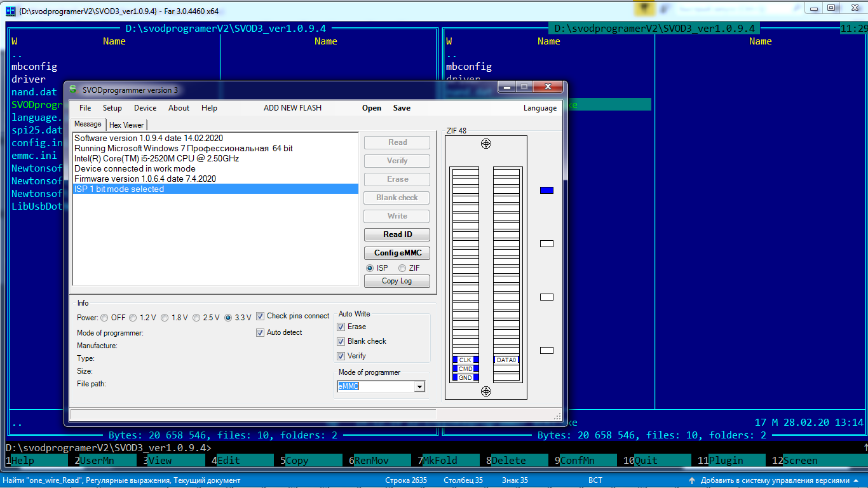Open the About menu
Viewport: 868px width, 488px height.
point(179,108)
